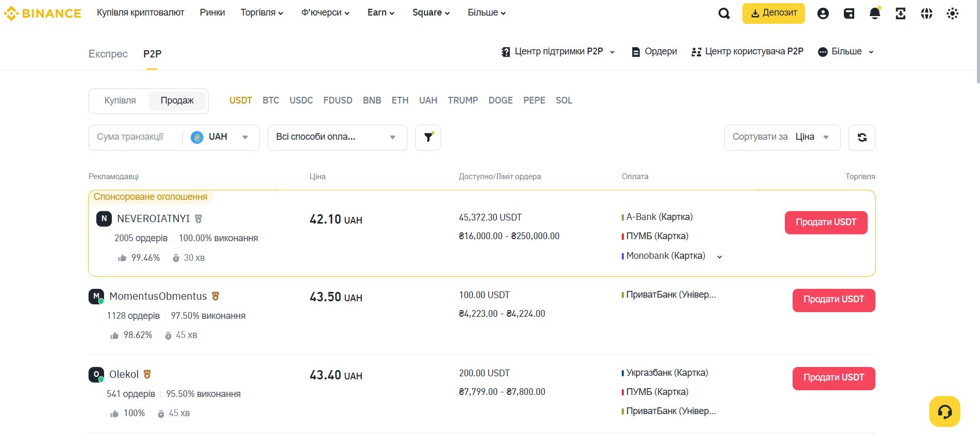Open the user profile icon
Viewport: 980px width, 441px height.
[x=823, y=13]
